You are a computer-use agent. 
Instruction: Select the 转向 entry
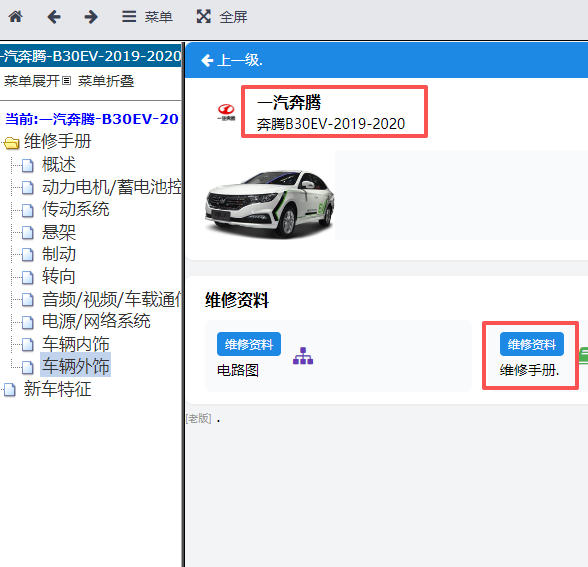[59, 277]
